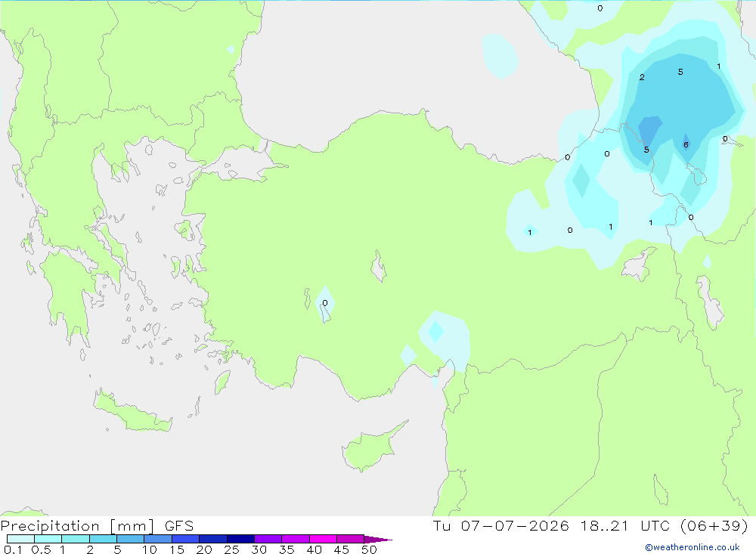Viewport: 756px width, 554px height.
Task: Click the 20–25 mm dark blue swatch
Action: click(212, 539)
